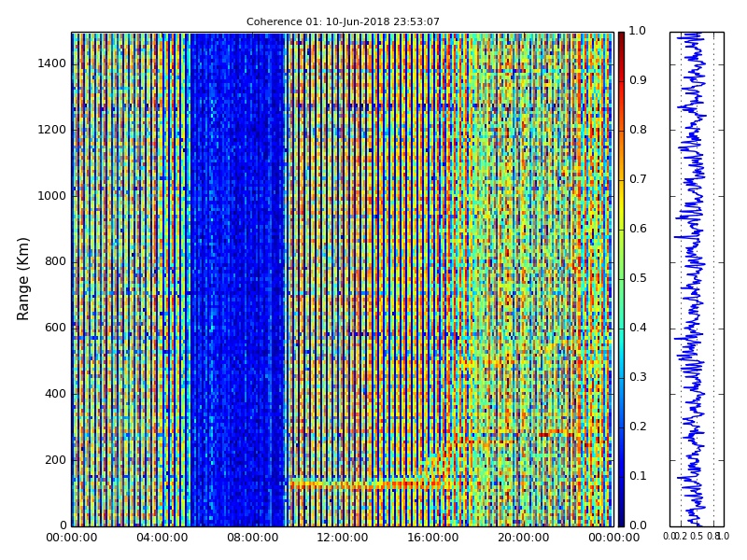Click the 0.2 label on the colorbar
This screenshot has height=560, width=747.
coord(638,427)
